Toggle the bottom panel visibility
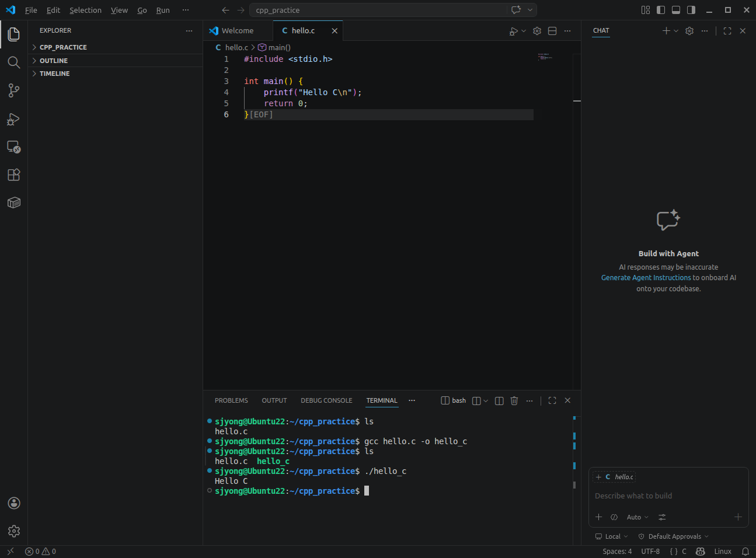 coord(676,10)
